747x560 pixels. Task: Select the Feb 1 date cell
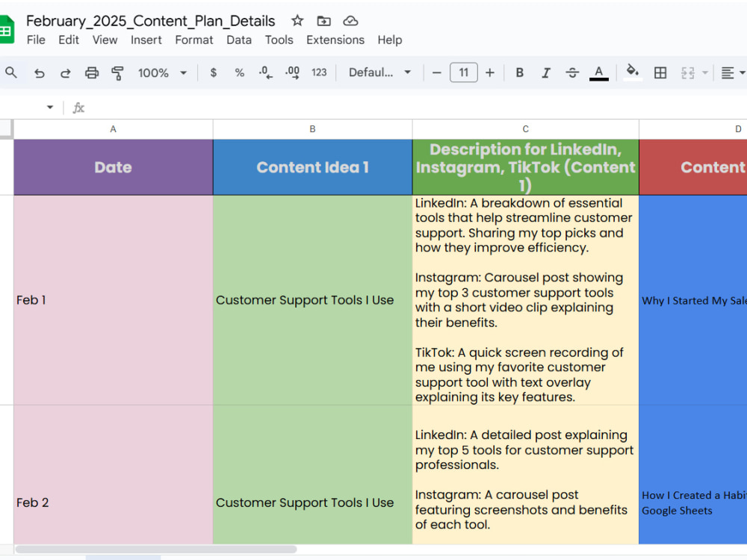point(114,300)
